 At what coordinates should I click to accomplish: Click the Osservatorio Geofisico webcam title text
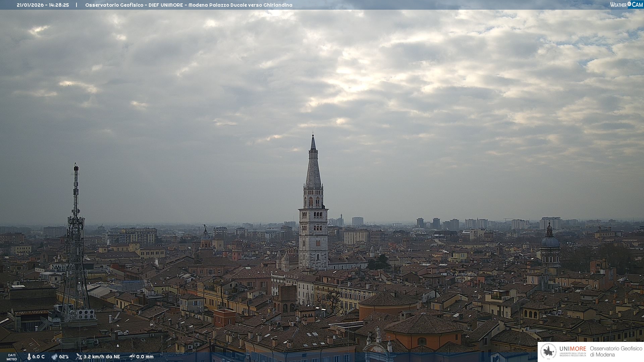(189, 5)
